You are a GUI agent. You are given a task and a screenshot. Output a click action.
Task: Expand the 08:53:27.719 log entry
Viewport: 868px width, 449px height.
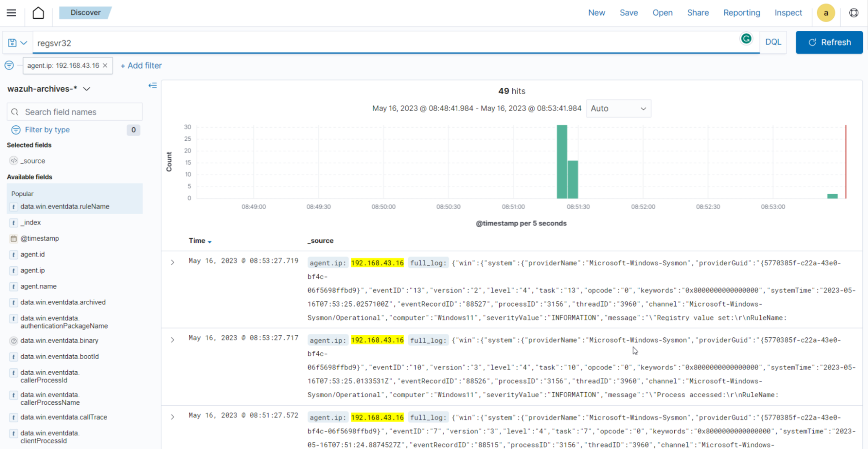coord(172,262)
